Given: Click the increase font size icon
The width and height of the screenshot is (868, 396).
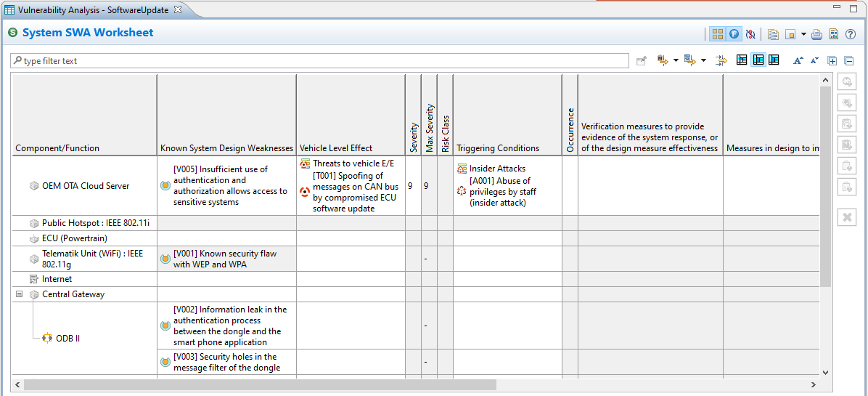Looking at the screenshot, I should point(798,61).
